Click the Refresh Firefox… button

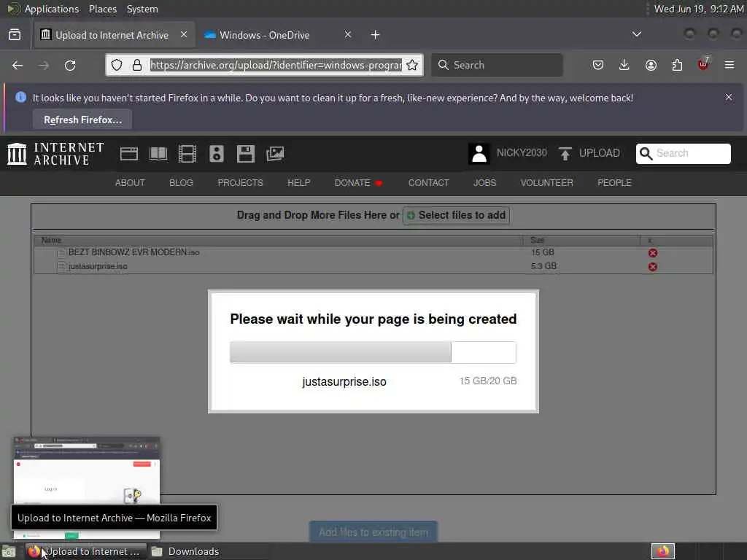(x=83, y=120)
